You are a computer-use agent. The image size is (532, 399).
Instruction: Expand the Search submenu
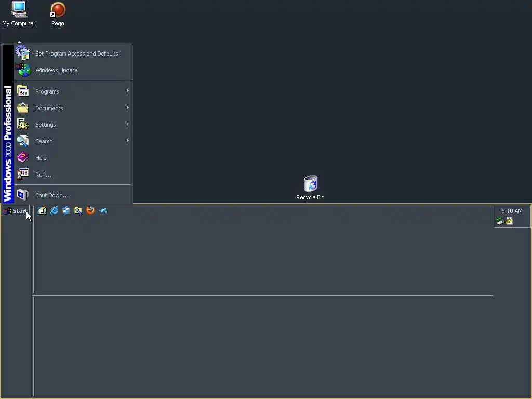tap(73, 141)
